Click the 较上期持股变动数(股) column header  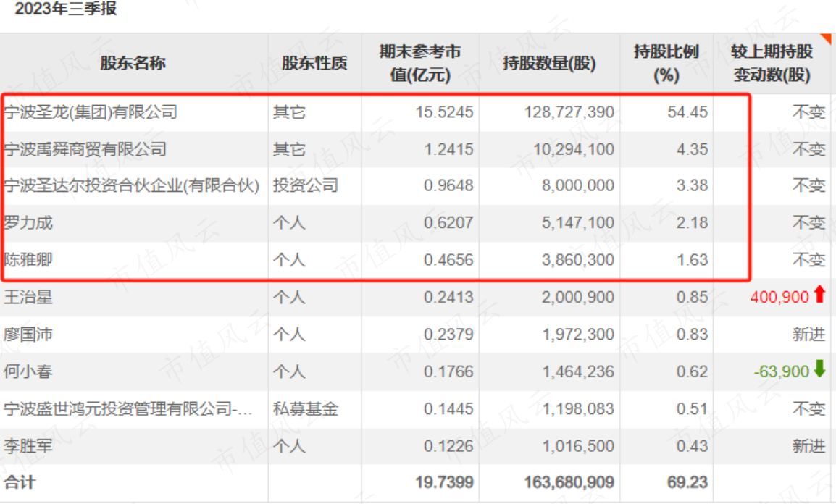(x=772, y=63)
